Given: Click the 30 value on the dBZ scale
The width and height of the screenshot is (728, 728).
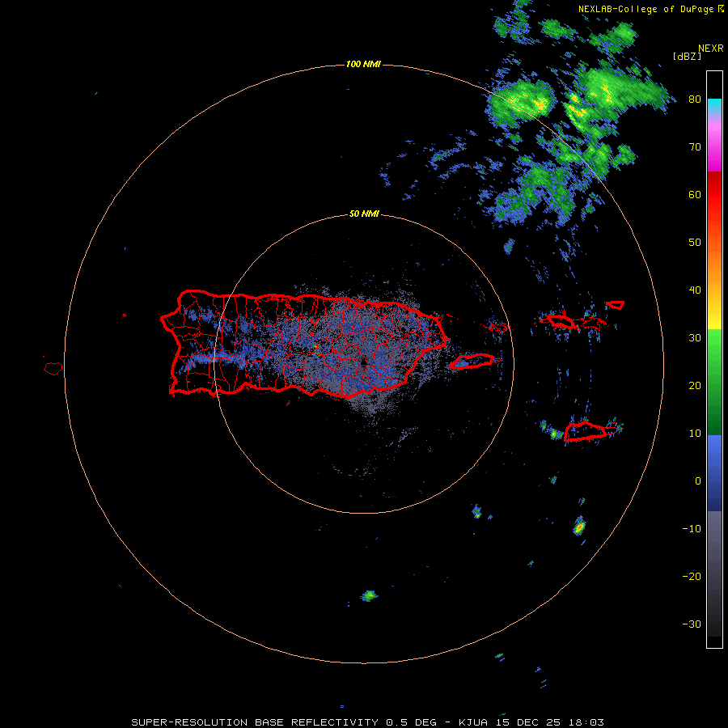Looking at the screenshot, I should [x=695, y=337].
